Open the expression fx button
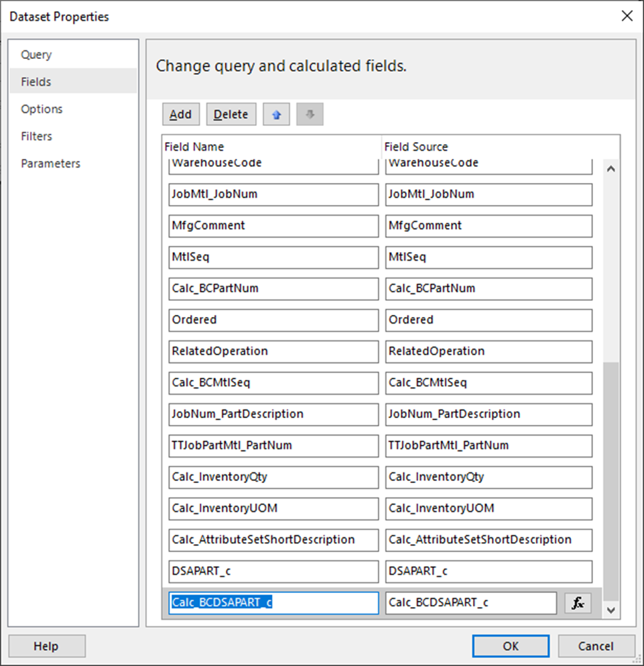The width and height of the screenshot is (644, 666). (578, 603)
